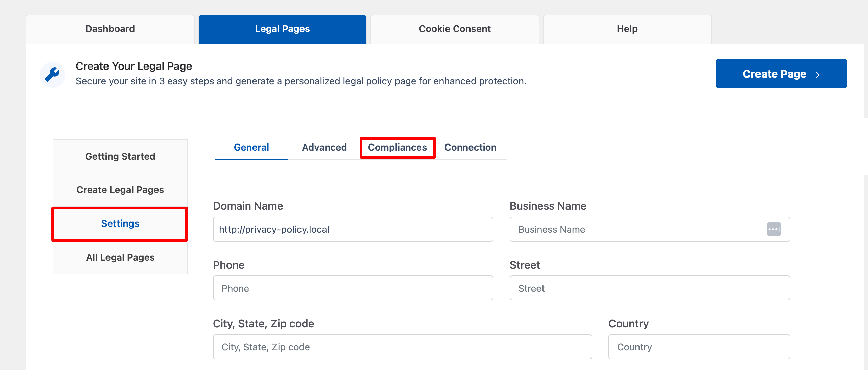Screen dimensions: 868x370
Task: Switch to the Compliances tab
Action: click(x=397, y=147)
